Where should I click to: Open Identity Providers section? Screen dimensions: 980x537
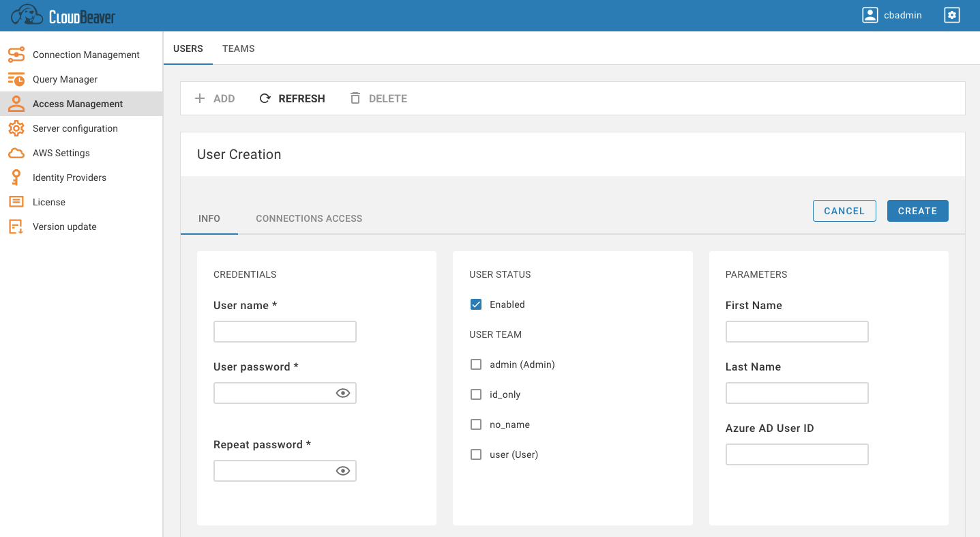tap(70, 177)
